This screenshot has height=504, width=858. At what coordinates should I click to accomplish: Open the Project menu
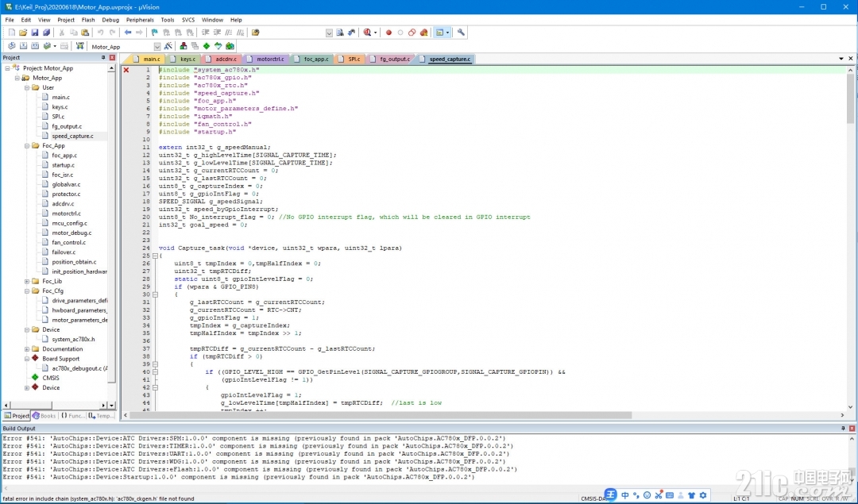pyautogui.click(x=66, y=20)
